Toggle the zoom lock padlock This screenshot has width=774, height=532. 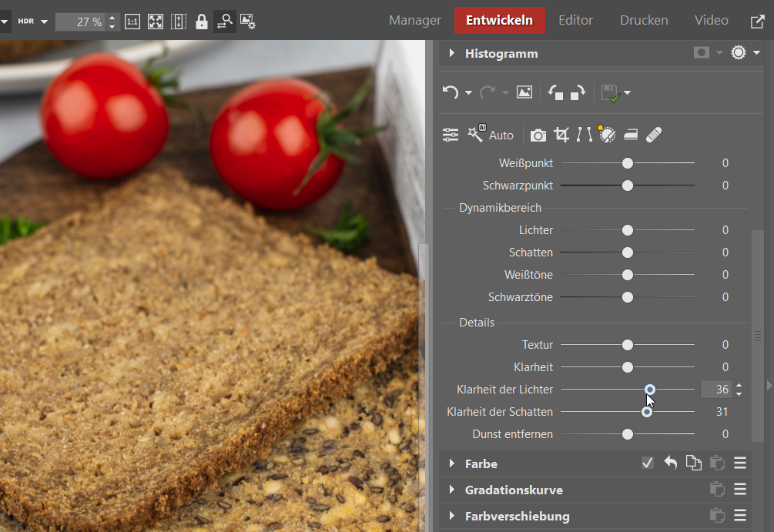(202, 22)
